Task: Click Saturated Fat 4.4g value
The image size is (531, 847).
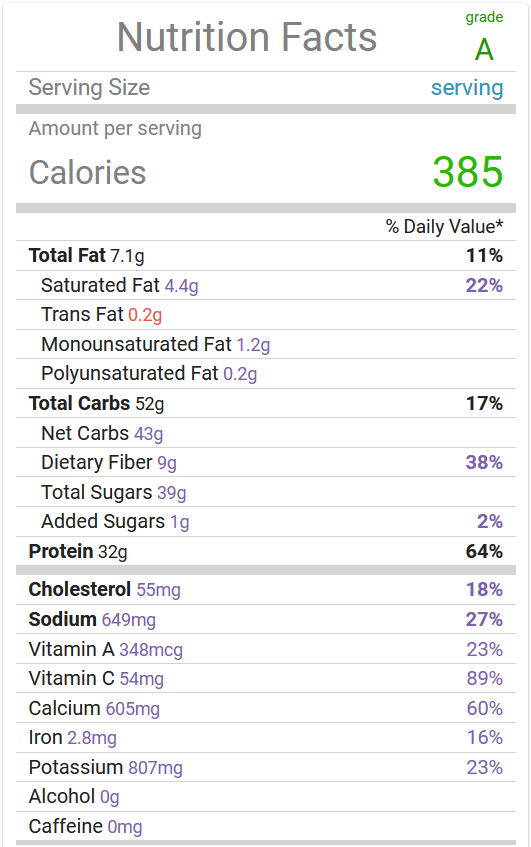Action: 182,286
